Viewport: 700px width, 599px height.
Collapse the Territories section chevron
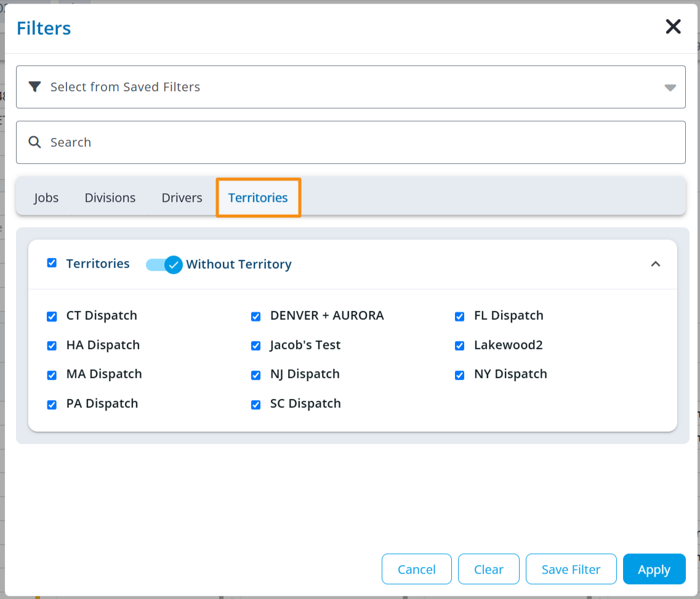pos(655,264)
